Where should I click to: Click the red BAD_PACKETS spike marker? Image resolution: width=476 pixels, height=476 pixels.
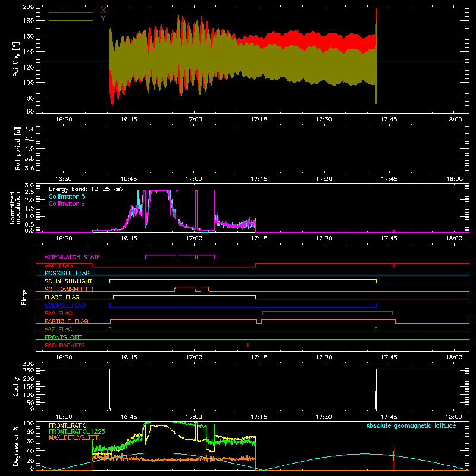pos(248,345)
